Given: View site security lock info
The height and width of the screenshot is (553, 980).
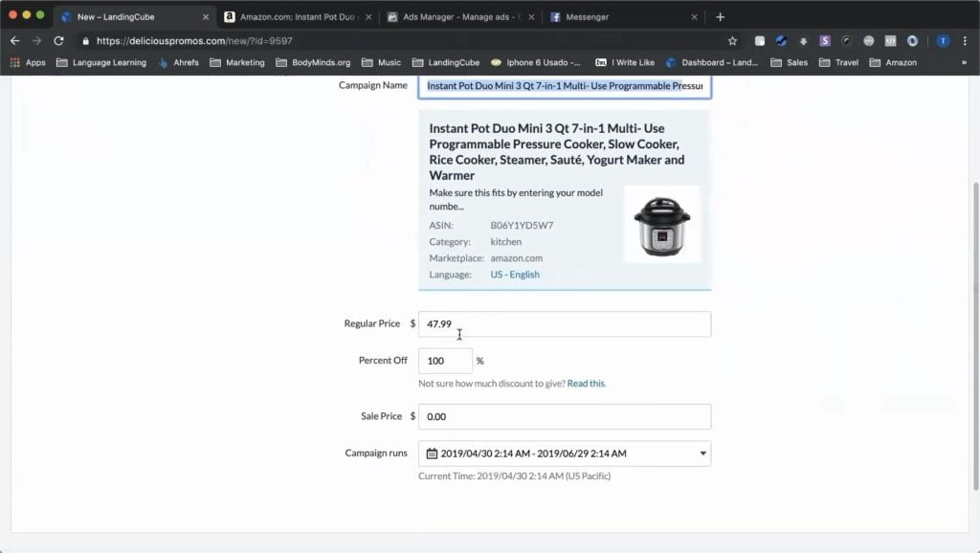Looking at the screenshot, I should pos(85,41).
